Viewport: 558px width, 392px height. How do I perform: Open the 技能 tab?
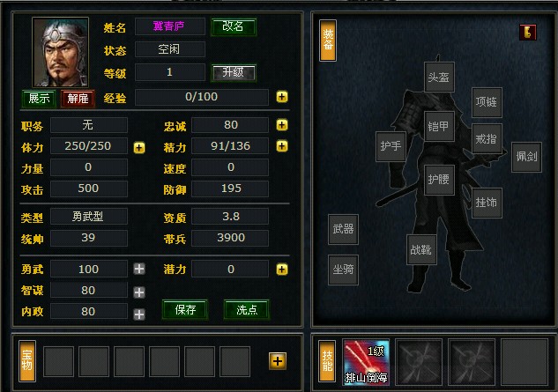click(x=327, y=361)
